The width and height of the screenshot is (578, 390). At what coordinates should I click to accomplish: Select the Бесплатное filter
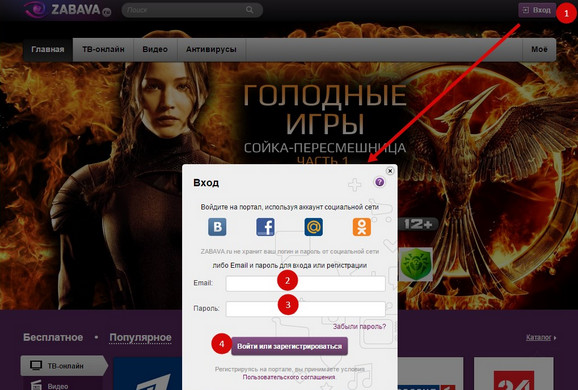click(53, 337)
